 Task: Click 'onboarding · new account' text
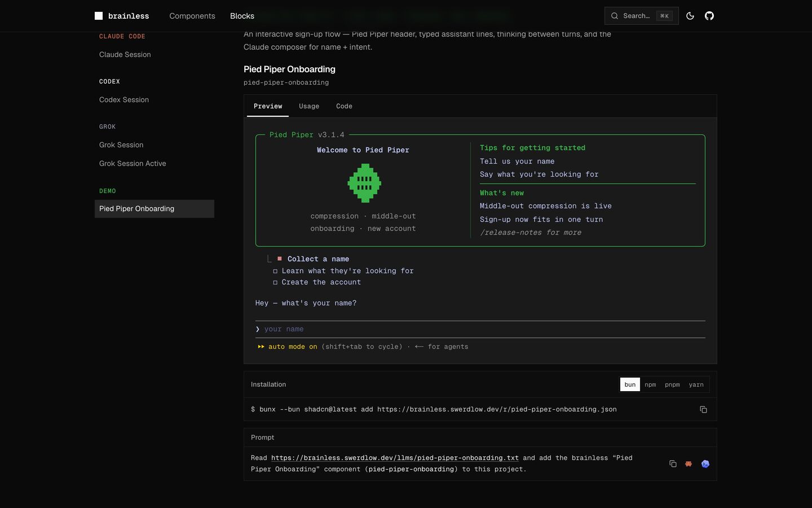click(363, 229)
